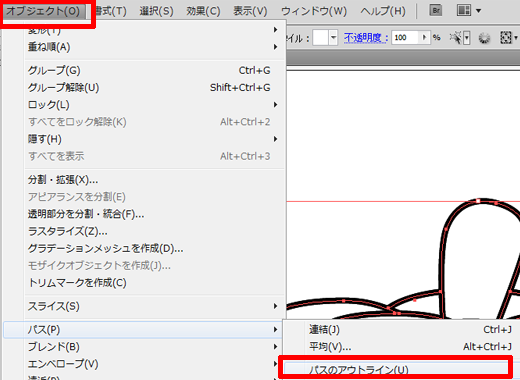Launch Adobe Bridge via Br icon

pos(436,11)
